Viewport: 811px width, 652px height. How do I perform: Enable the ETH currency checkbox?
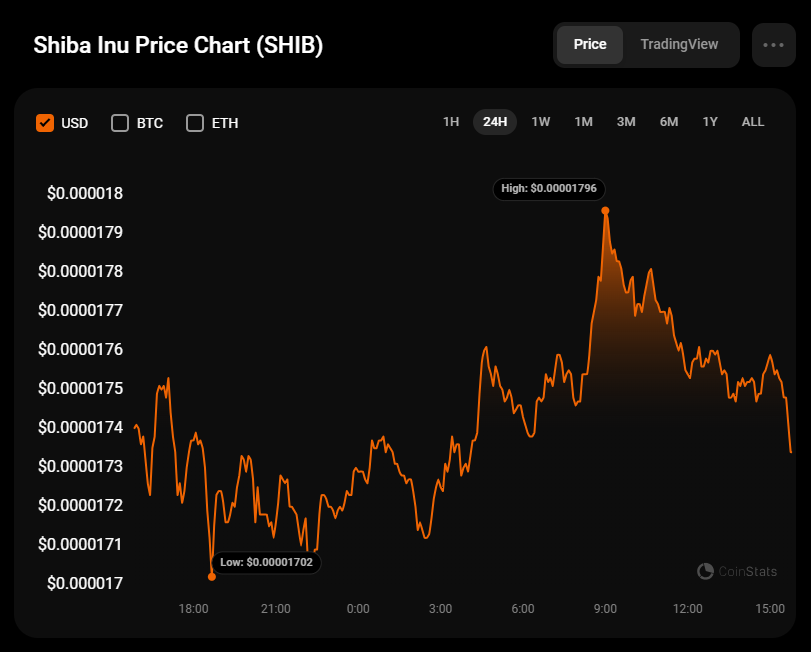[x=195, y=123]
